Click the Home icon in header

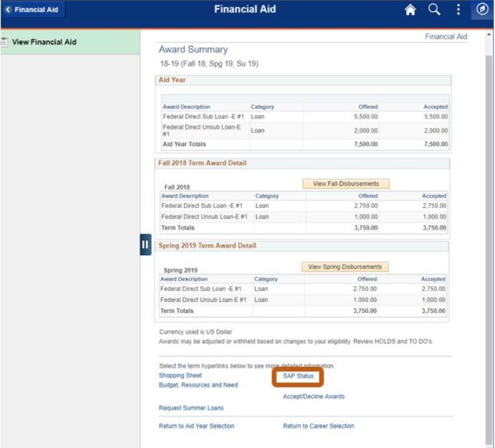(x=410, y=10)
